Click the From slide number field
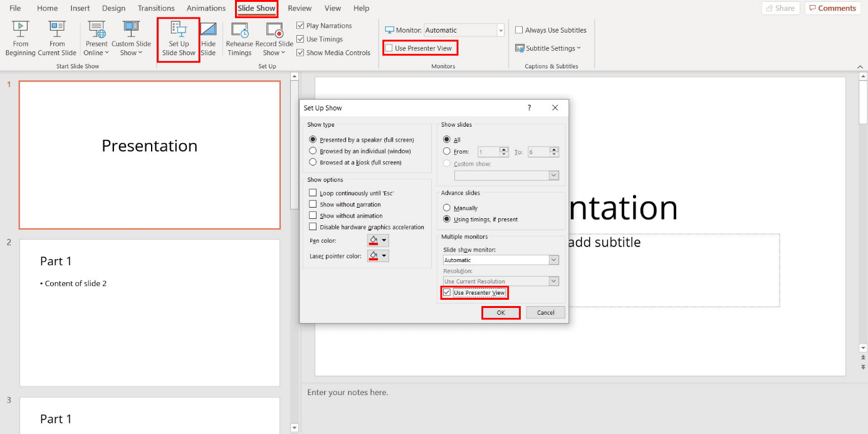 [x=488, y=152]
